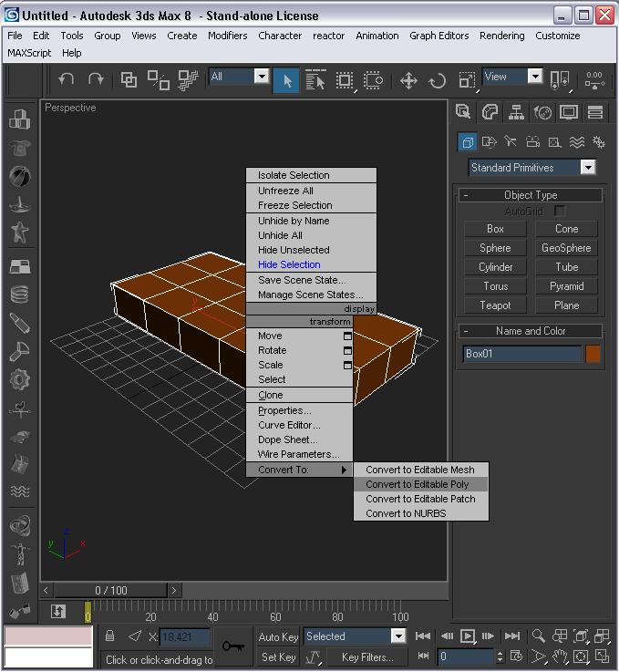Toggle the Auto Key button

(278, 636)
